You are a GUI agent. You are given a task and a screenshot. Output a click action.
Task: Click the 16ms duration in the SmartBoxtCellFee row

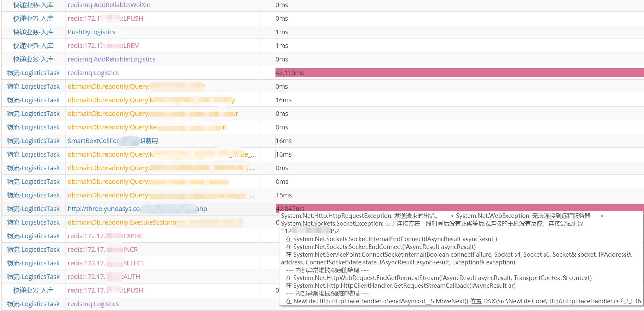point(284,141)
